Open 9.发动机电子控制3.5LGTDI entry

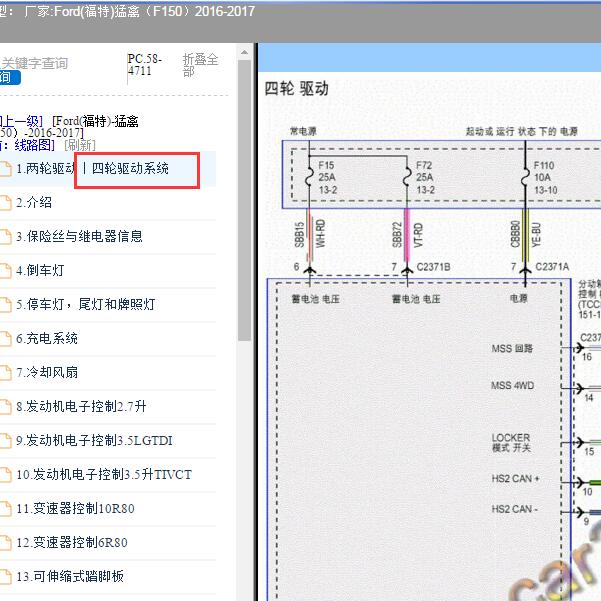click(x=94, y=440)
